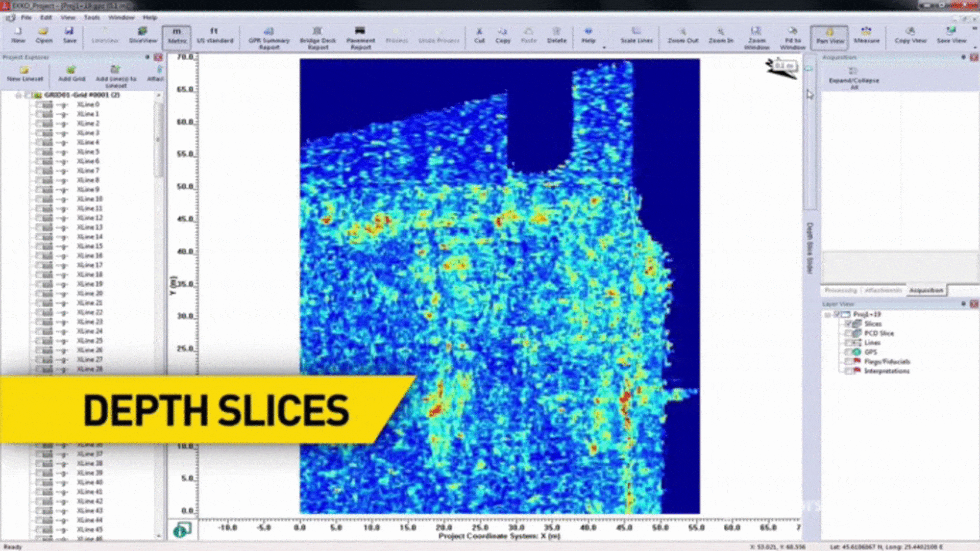Click the New Lineset button
This screenshot has height=551, width=980.
tap(24, 73)
